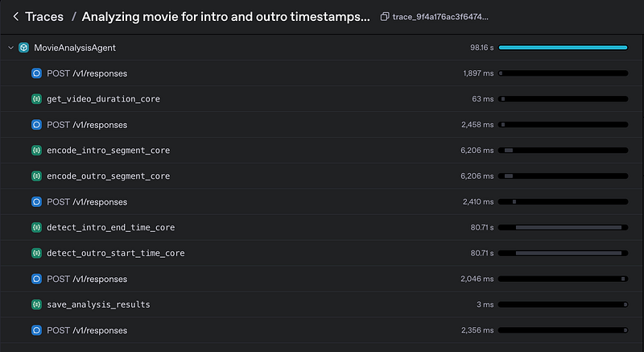Click the icon of the 2,410 ms POST request
Screen dimensions: 644x352
[36, 201]
